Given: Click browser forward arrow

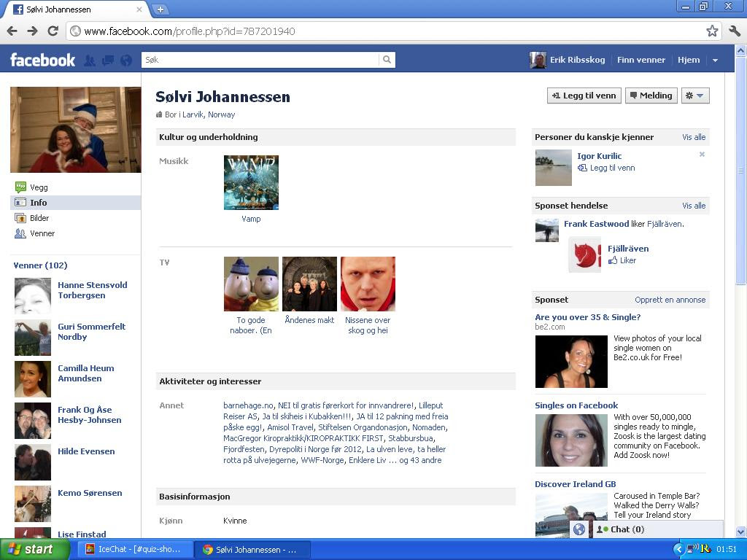Looking at the screenshot, I should pyautogui.click(x=32, y=31).
